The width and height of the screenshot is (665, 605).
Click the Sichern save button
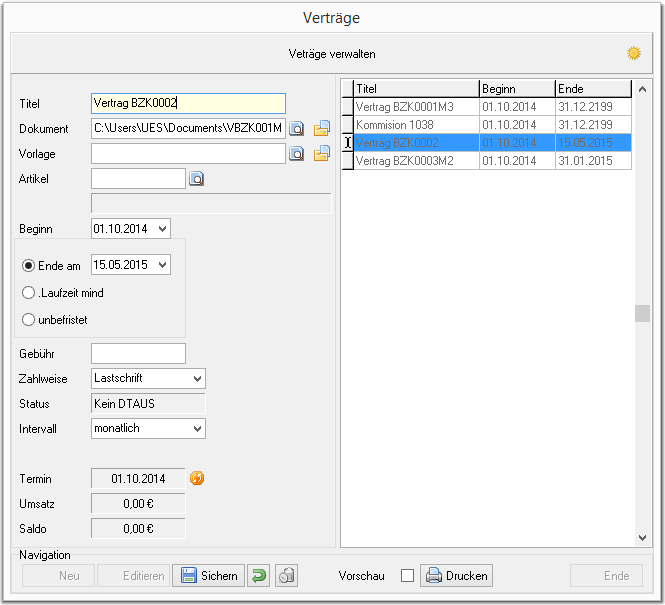(209, 575)
